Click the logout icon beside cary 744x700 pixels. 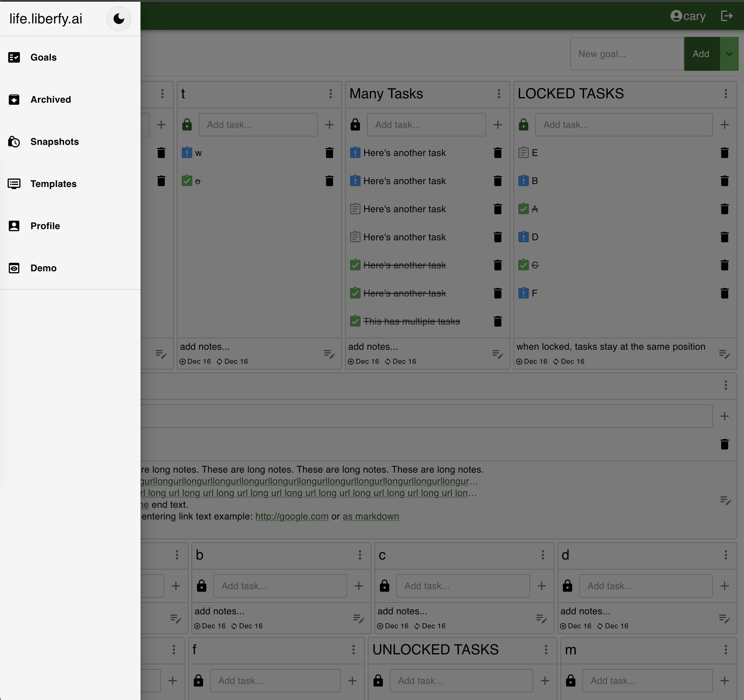(726, 16)
